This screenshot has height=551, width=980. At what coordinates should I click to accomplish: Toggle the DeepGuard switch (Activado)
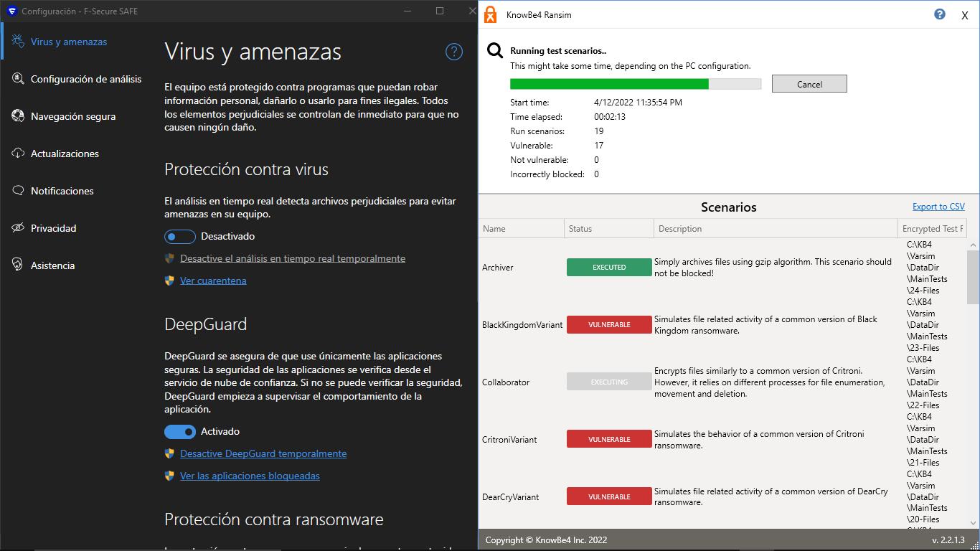pyautogui.click(x=180, y=431)
